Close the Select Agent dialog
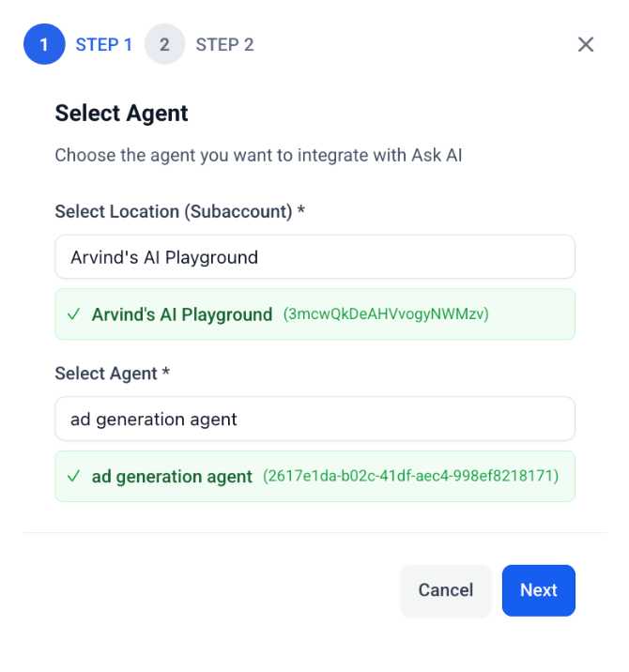The image size is (629, 672). (586, 45)
